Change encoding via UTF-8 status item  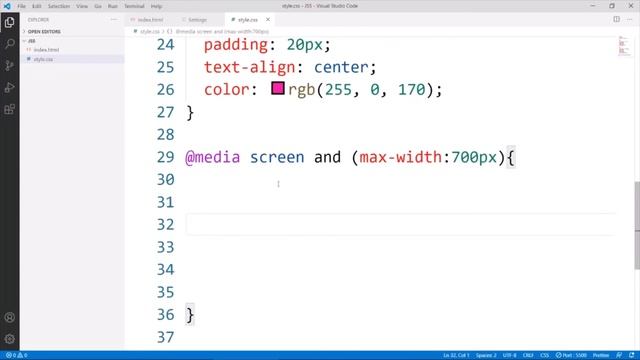coord(509,355)
